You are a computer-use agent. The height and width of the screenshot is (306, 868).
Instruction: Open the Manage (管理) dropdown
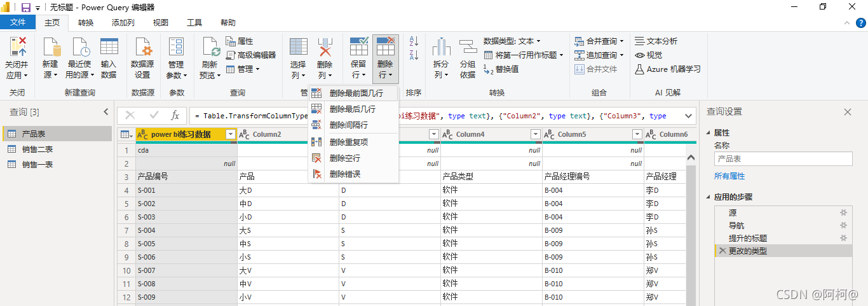243,69
